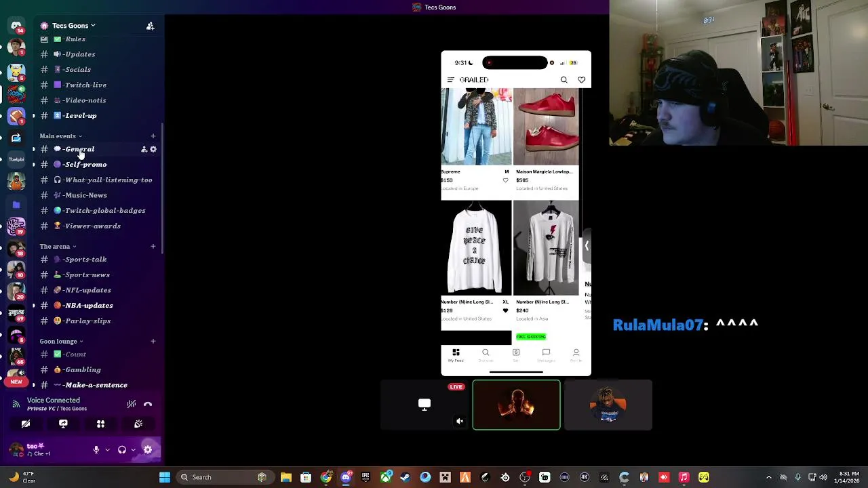Collapse The arena category
This screenshot has width=868, height=488.
[x=58, y=247]
